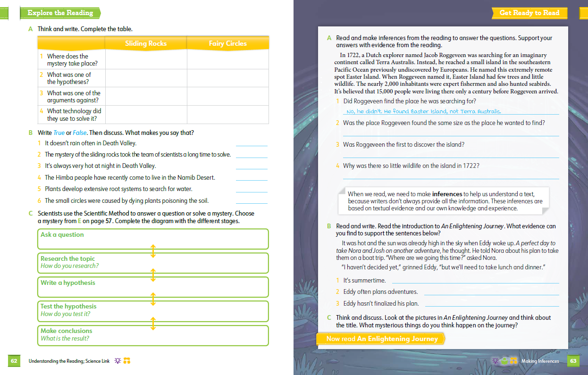Image resolution: width=588 pixels, height=375 pixels.
Task: Click the Write a hypothesis box
Action: [x=153, y=287]
